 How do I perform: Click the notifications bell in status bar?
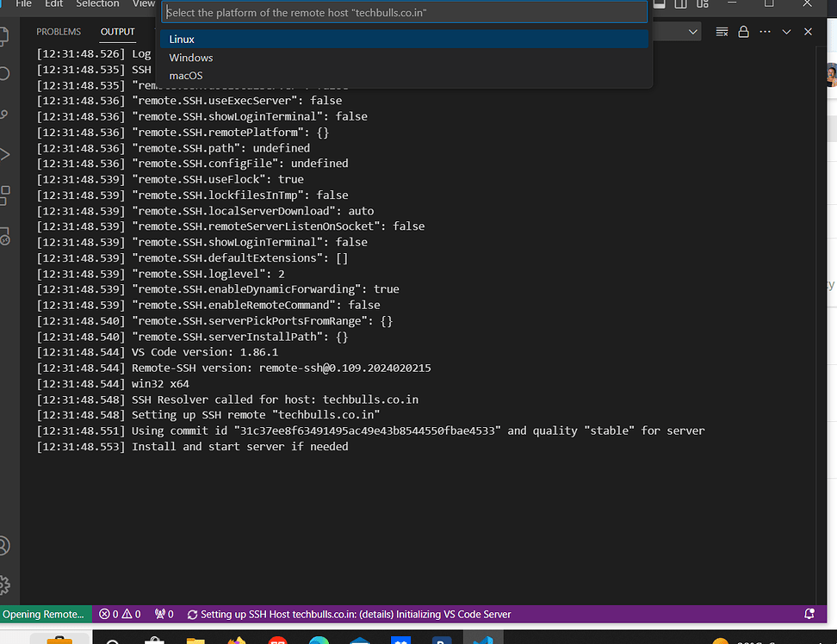(x=809, y=614)
